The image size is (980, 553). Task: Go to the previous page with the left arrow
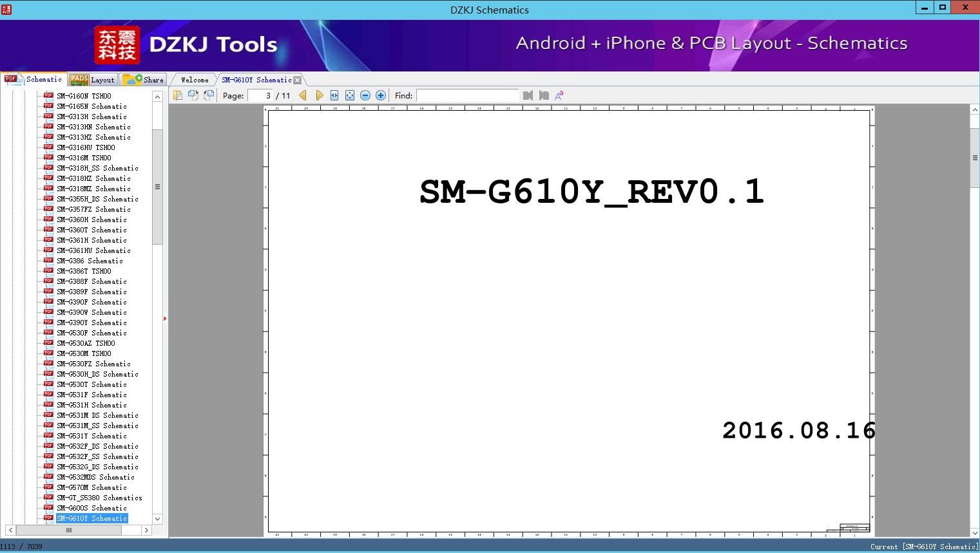(x=303, y=95)
